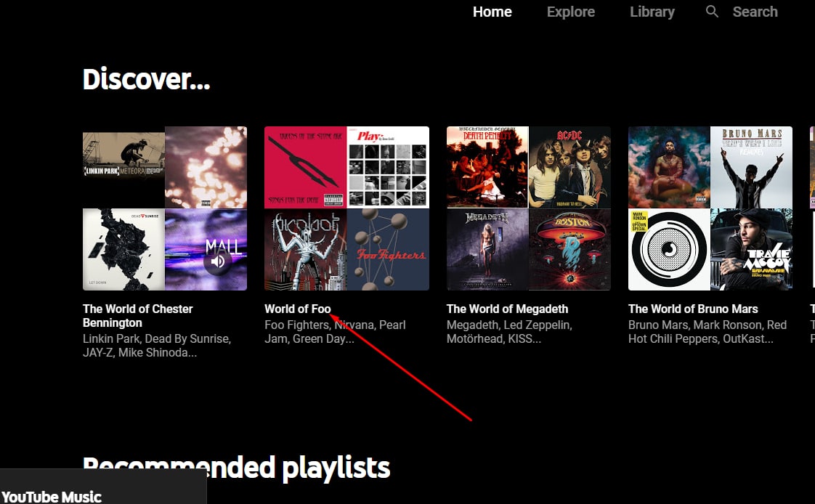Viewport: 815px width, 504px height.
Task: Open the World of Foo playlist title
Action: pos(298,309)
